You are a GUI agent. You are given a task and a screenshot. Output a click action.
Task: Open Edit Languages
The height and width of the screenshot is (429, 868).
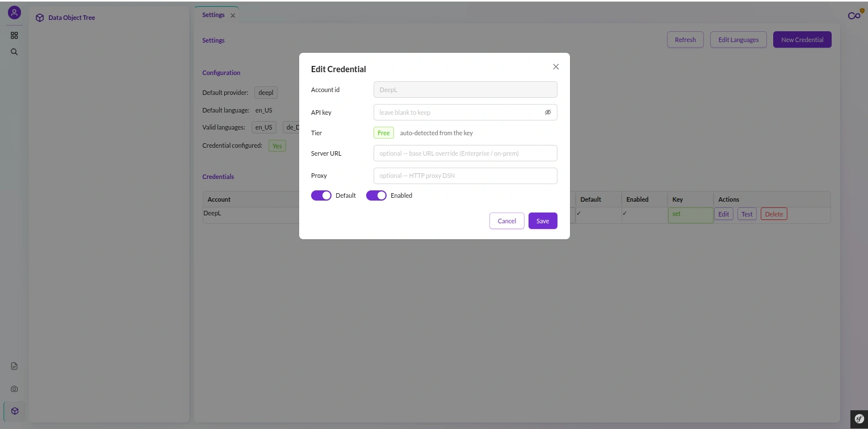click(x=739, y=40)
